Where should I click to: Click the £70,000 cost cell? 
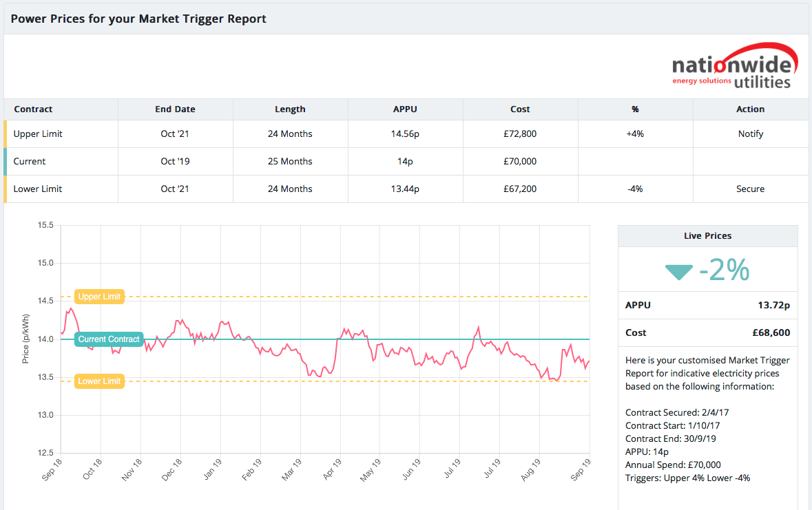pos(520,162)
